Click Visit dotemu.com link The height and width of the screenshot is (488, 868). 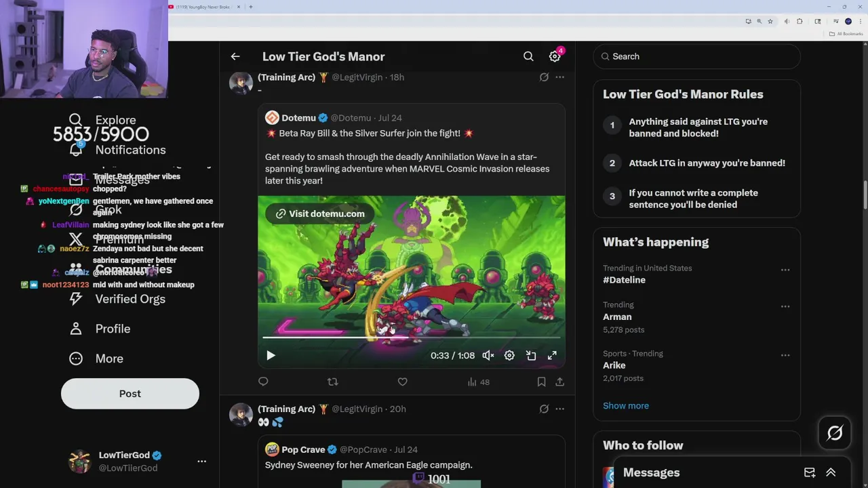[320, 213]
